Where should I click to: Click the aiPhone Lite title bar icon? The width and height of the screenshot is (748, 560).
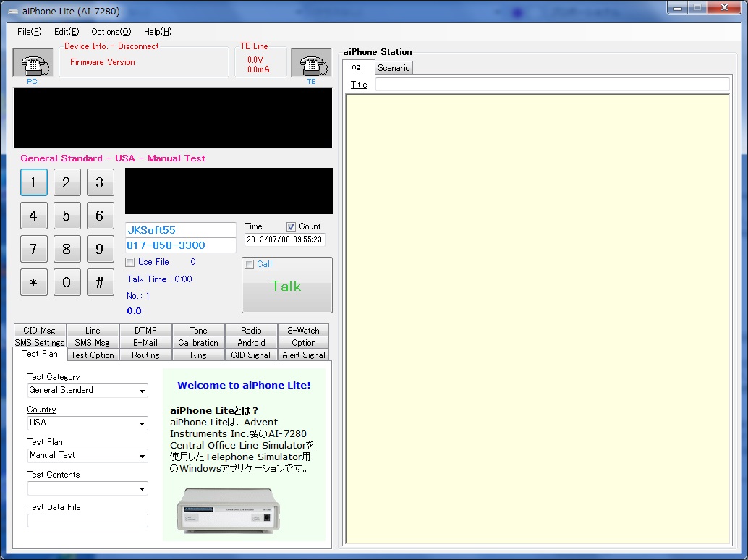pos(13,12)
